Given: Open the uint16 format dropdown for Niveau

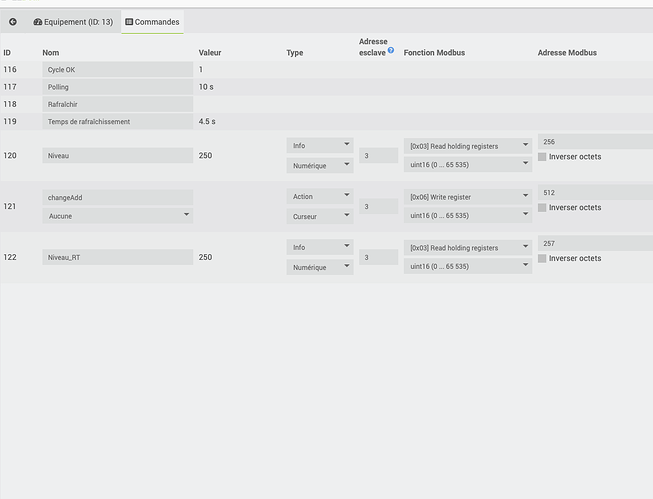Looking at the screenshot, I should pos(466,165).
